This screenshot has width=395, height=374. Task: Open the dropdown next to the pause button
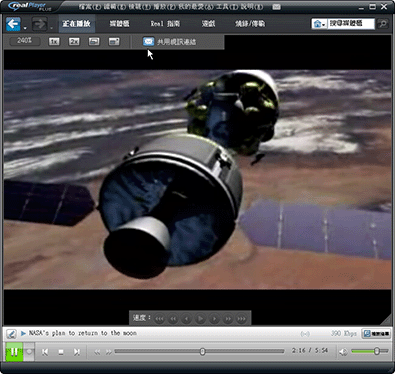(29, 352)
